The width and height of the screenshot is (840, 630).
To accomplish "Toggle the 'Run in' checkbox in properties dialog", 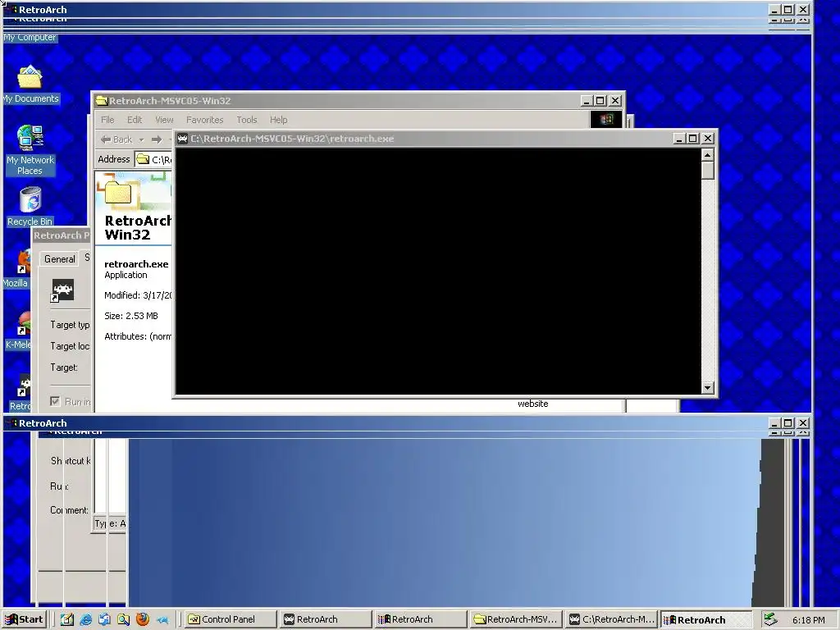I will [55, 400].
